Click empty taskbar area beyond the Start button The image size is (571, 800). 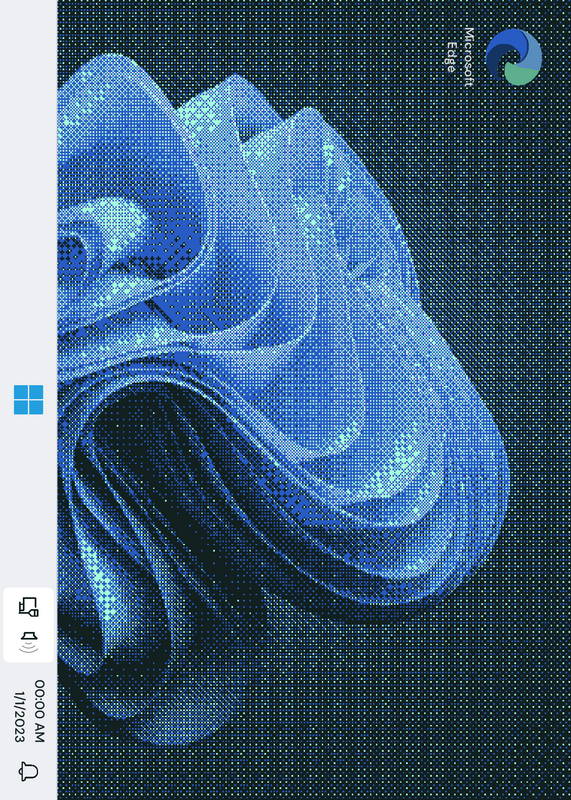(29, 204)
